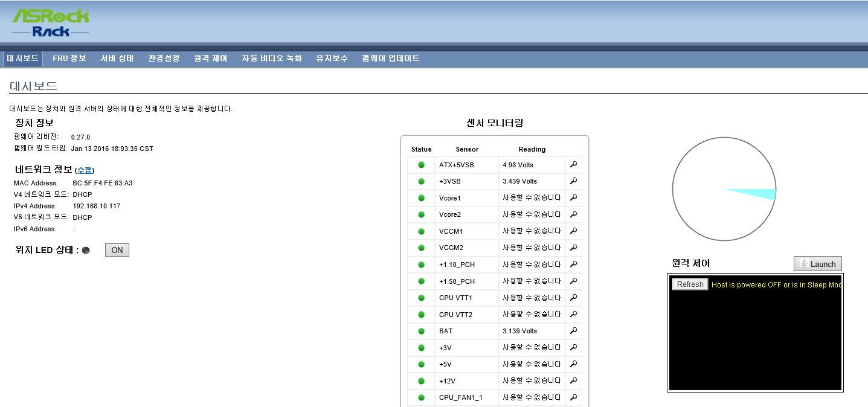
Task: Open magnifier details for CPU VTT1 sensor
Action: tap(573, 297)
